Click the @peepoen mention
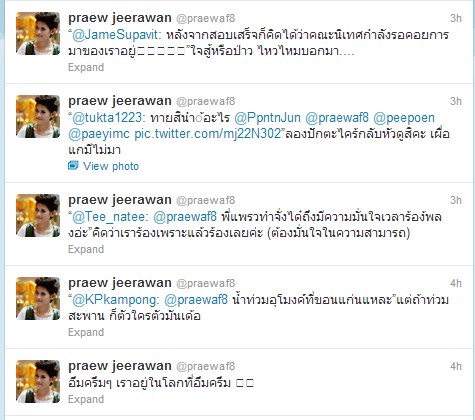This screenshot has height=420, width=475. pos(404,118)
